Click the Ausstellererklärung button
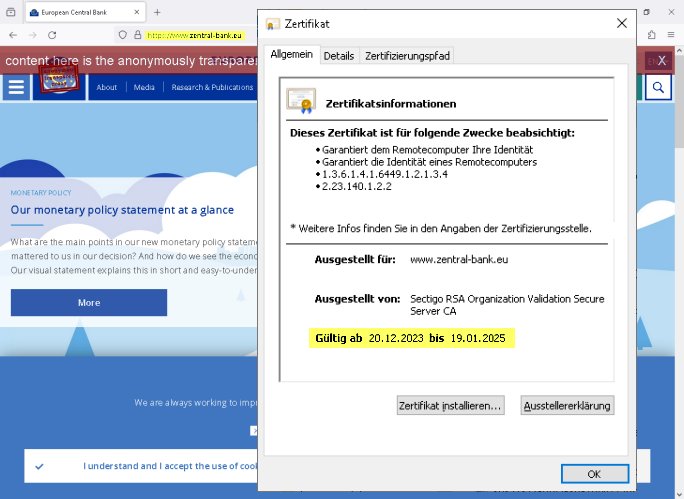Screen dimensions: 684x499 coord(567,405)
